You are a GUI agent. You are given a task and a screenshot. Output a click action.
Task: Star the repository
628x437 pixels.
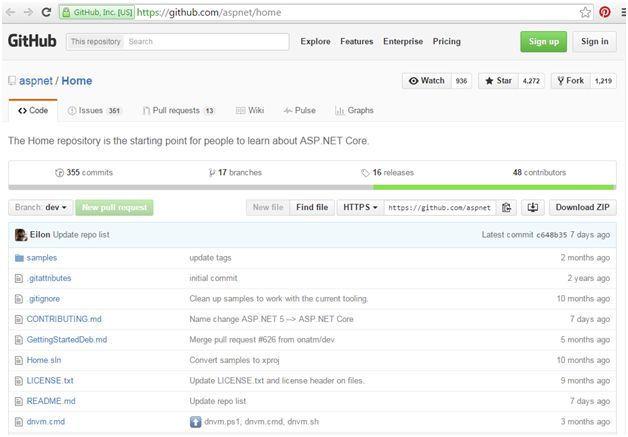click(498, 81)
